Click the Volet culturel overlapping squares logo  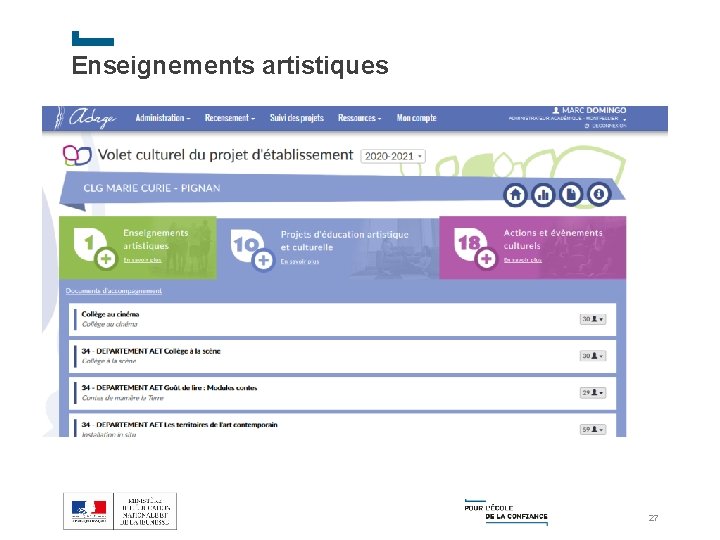(x=77, y=156)
